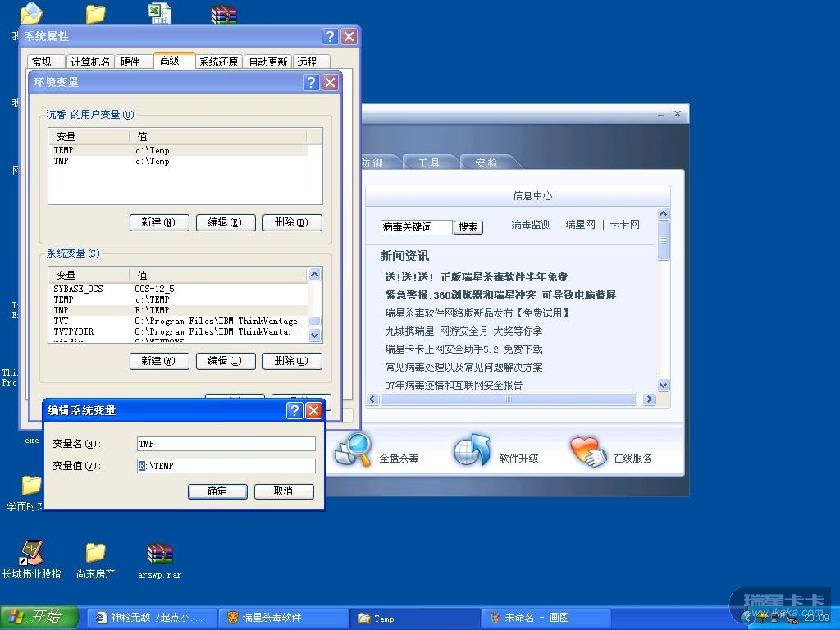Image resolution: width=840 pixels, height=630 pixels.
Task: Select 学而时习 folder icon on desktop
Action: [x=31, y=486]
